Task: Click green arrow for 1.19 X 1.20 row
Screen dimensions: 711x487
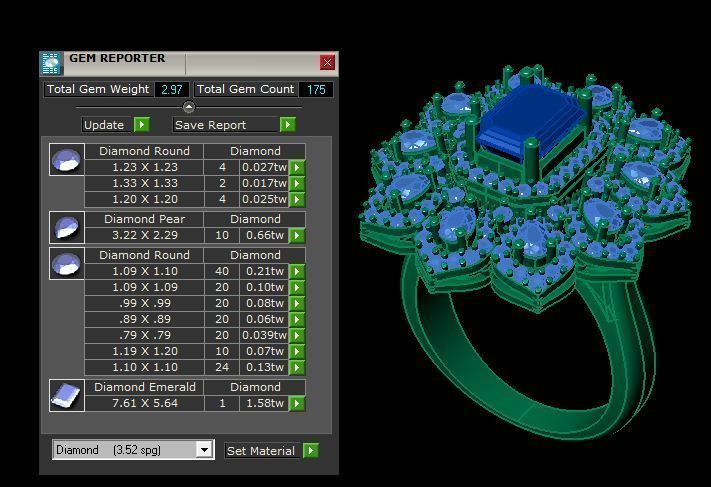Action: 297,351
